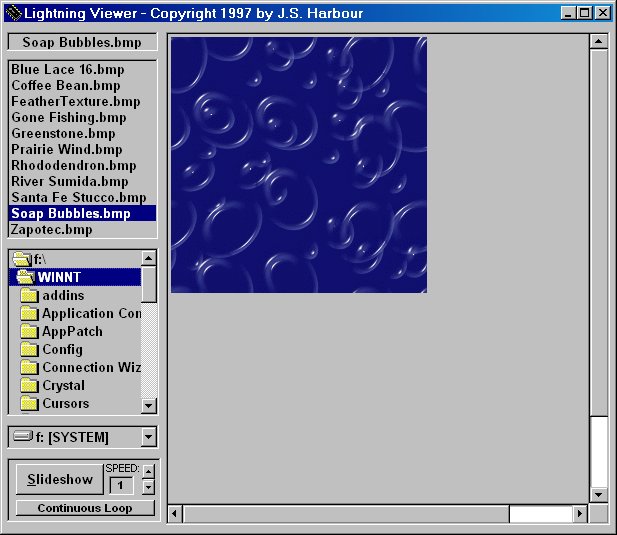Open the Crystal folder
617x535 pixels.
click(x=63, y=386)
